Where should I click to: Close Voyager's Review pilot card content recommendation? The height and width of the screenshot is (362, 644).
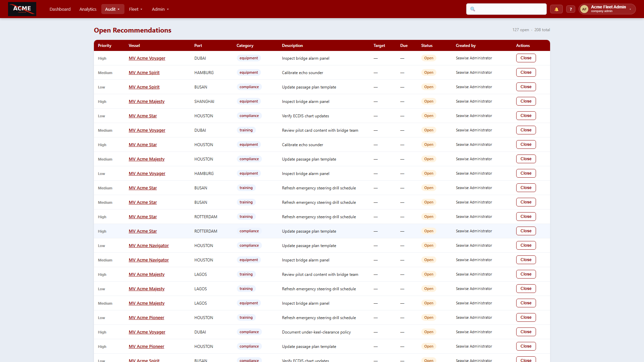click(x=526, y=130)
